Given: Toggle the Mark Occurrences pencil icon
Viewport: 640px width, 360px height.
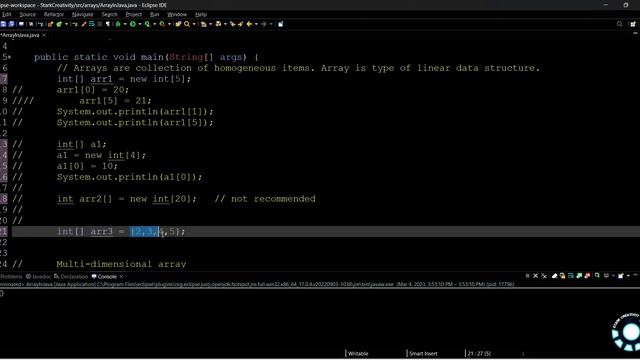Looking at the screenshot, I should pyautogui.click(x=84, y=24).
